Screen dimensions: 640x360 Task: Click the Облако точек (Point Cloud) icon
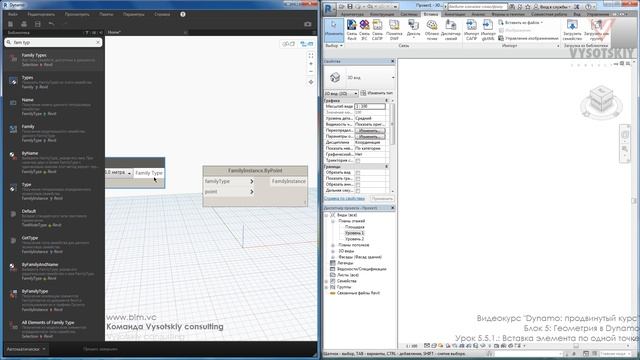point(432,30)
